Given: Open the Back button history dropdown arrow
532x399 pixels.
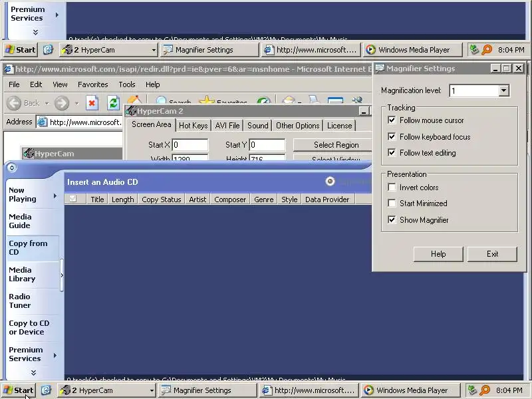Looking at the screenshot, I should point(47,103).
